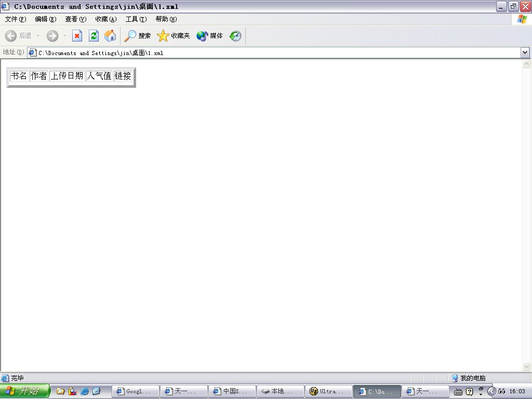The image size is (532, 399).
Task: Click the address bar path field
Action: tap(275, 53)
